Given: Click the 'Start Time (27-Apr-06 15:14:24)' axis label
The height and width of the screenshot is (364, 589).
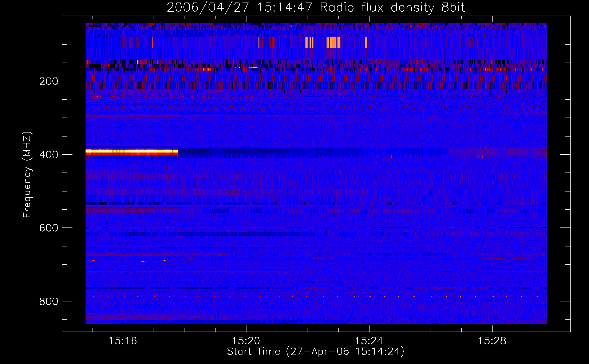Looking at the screenshot, I should click(x=316, y=352).
